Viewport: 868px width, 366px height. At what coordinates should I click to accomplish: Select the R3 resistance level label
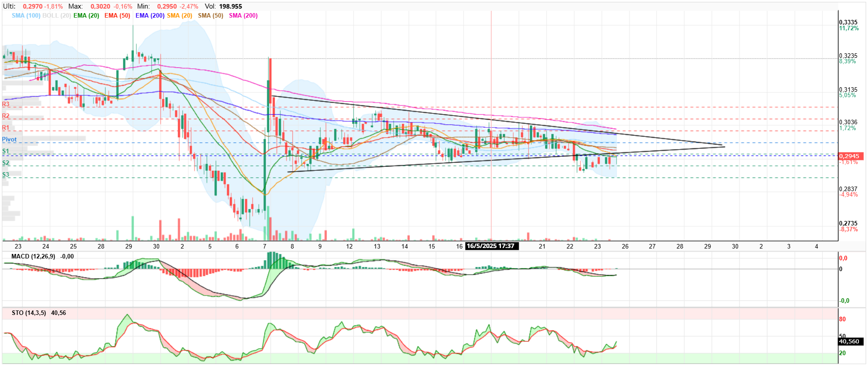pyautogui.click(x=6, y=104)
